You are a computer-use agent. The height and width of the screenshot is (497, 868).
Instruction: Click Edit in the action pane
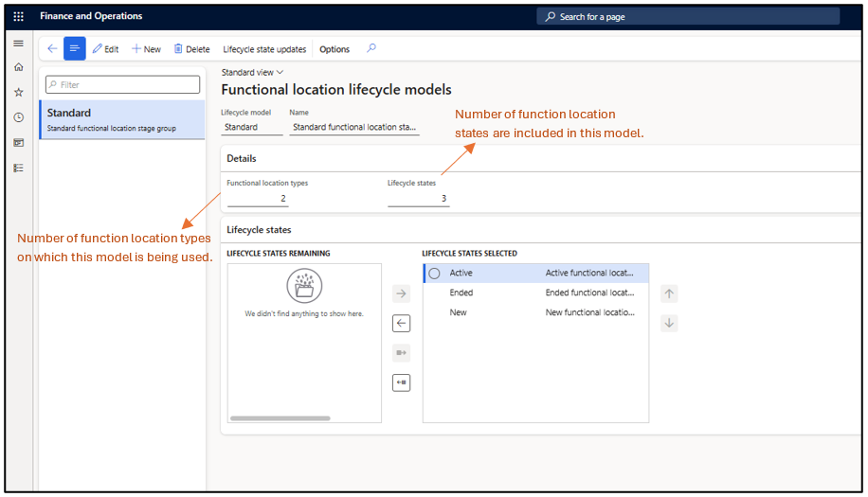(x=105, y=49)
